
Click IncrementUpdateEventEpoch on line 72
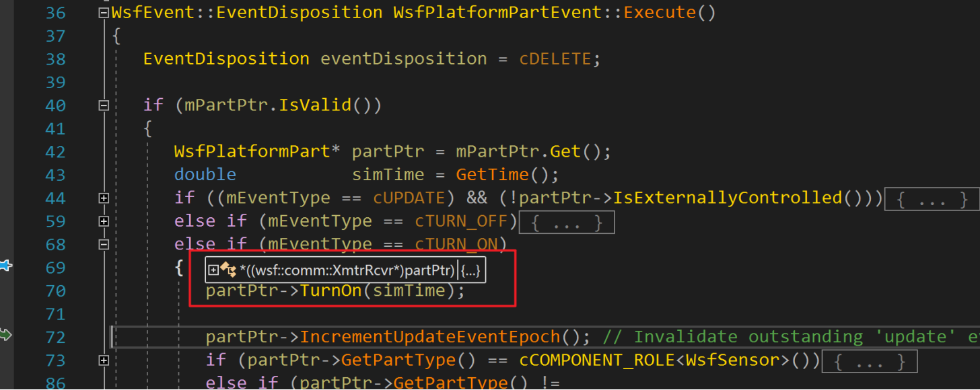click(429, 337)
